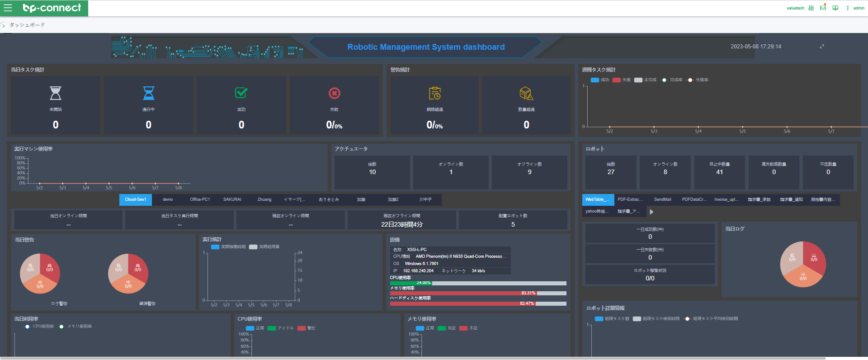This screenshot has height=360, width=868.
Task: Click the sorted list icon beside valuetech
Action: [x=811, y=8]
